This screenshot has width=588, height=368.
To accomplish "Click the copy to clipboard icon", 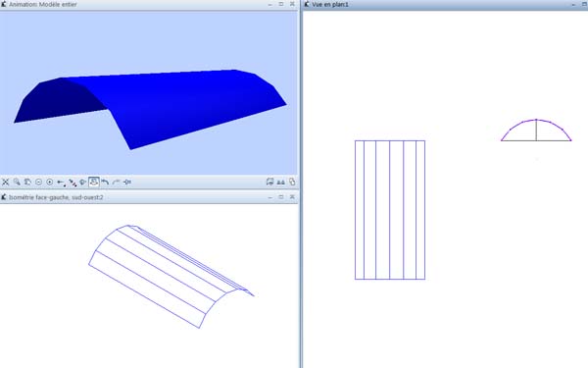I will [x=292, y=183].
